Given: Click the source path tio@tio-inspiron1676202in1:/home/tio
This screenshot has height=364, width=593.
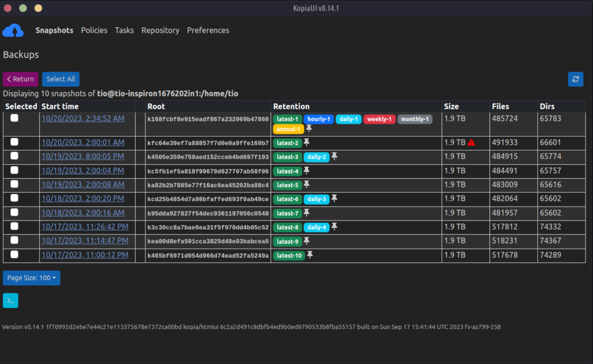Looking at the screenshot, I should [167, 93].
